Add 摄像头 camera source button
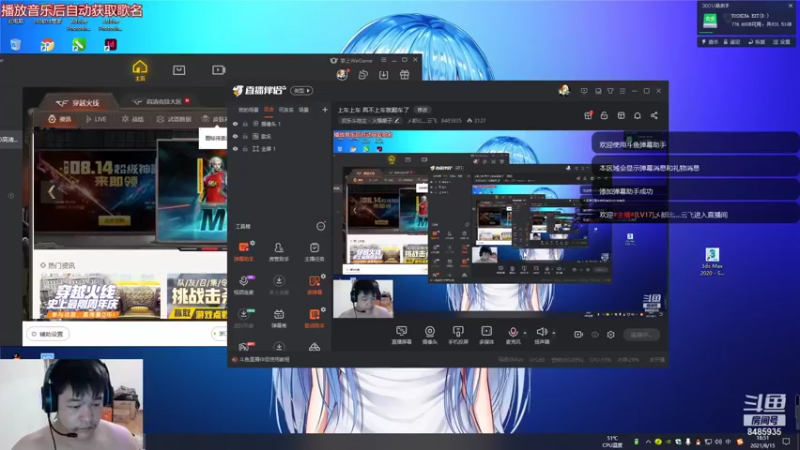The image size is (800, 450). coord(430,335)
